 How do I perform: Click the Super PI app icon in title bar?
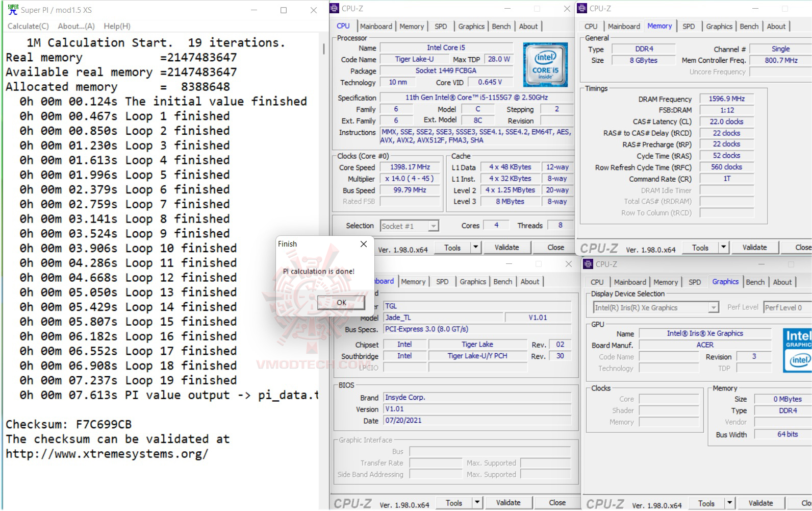13,10
